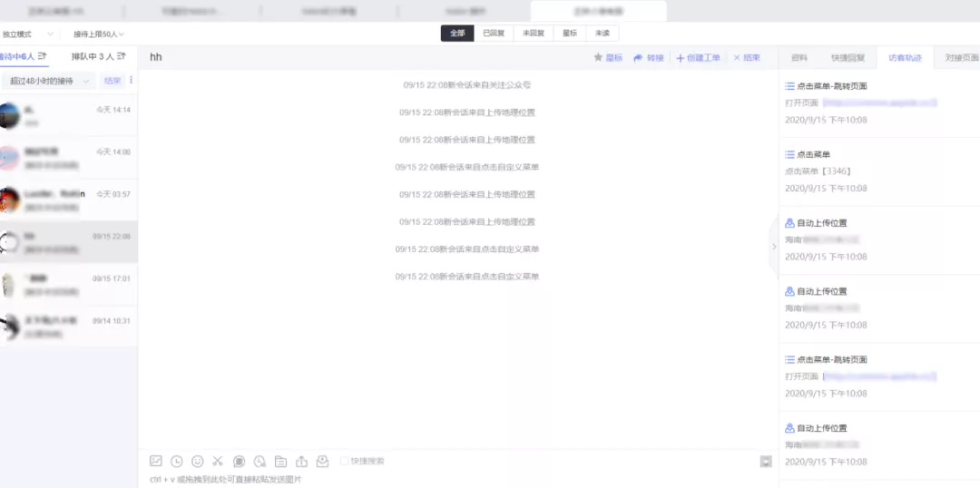Image resolution: width=980 pixels, height=488 pixels.
Task: Open the emoji picker smiley icon
Action: coord(198,461)
